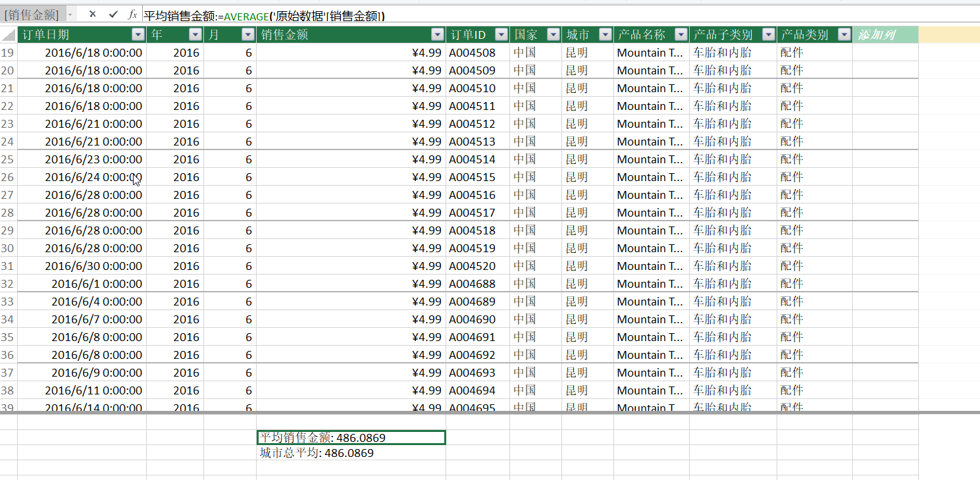Open the 国家 column filter dropdown
This screenshot has height=480, width=980.
(x=552, y=34)
